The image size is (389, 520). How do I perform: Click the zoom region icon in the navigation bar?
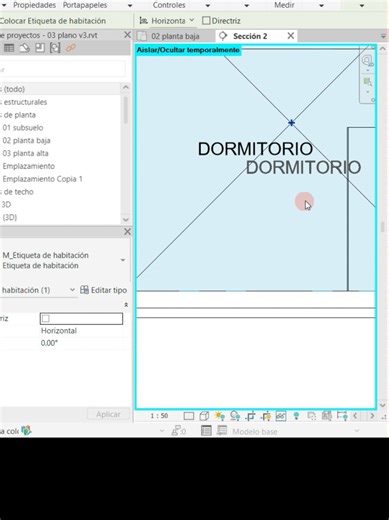(367, 82)
